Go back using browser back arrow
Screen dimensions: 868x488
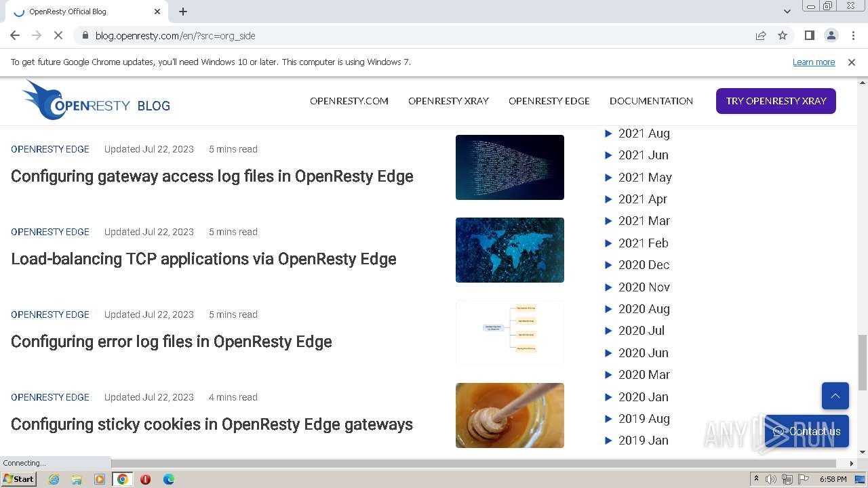(x=15, y=35)
